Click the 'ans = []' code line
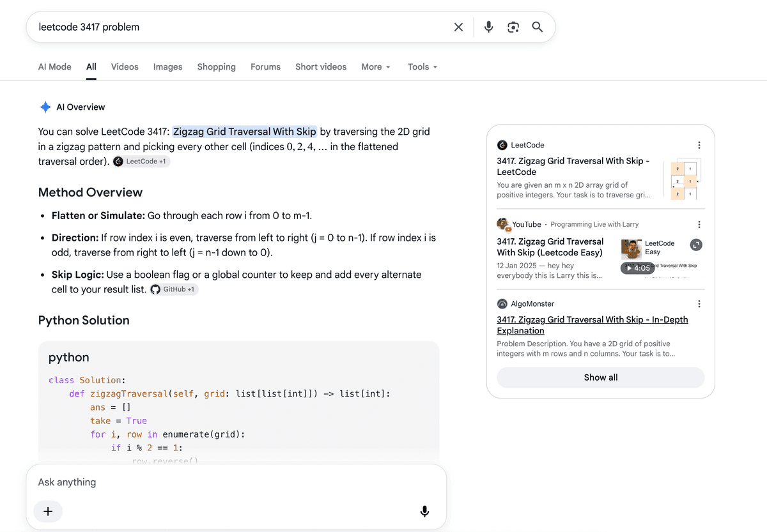 click(111, 407)
